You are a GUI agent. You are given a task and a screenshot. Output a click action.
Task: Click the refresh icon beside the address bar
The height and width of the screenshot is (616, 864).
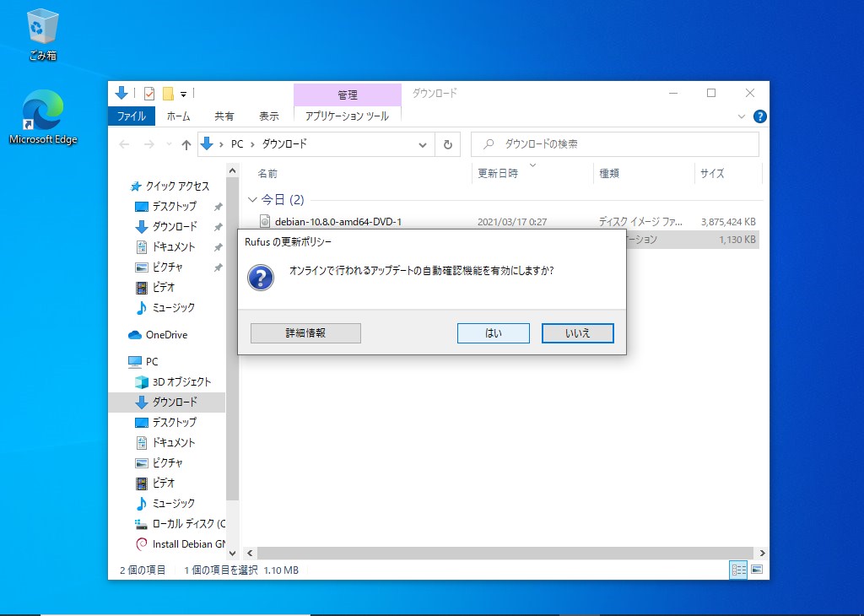tap(448, 144)
